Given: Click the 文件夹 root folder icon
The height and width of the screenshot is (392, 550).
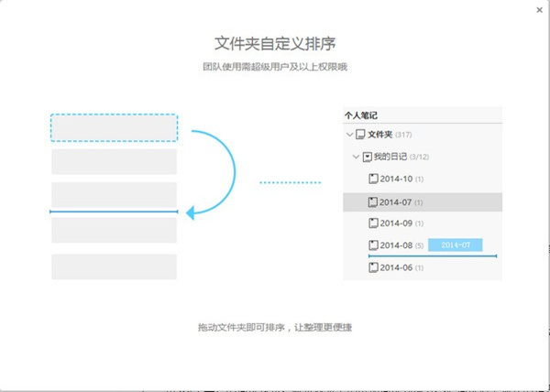Looking at the screenshot, I should tap(360, 135).
